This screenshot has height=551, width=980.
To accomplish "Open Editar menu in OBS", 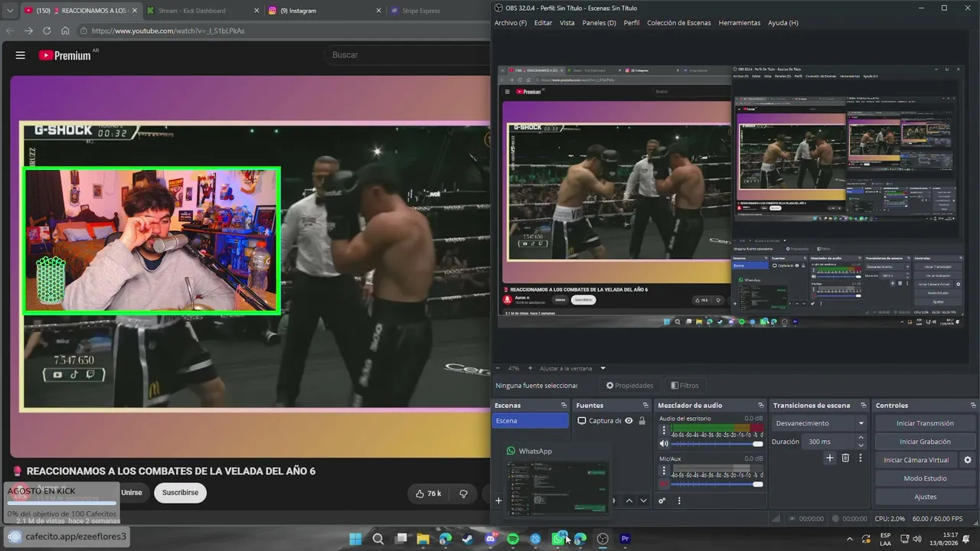I will [543, 23].
